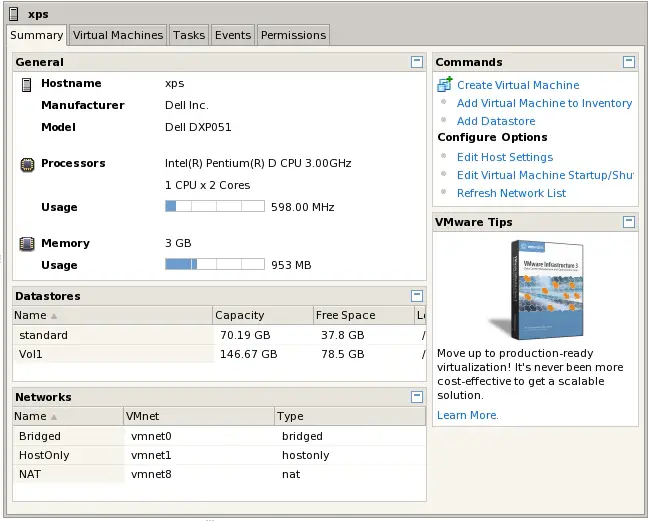This screenshot has height=521, width=649.
Task: Click Refresh Network List
Action: click(x=511, y=193)
